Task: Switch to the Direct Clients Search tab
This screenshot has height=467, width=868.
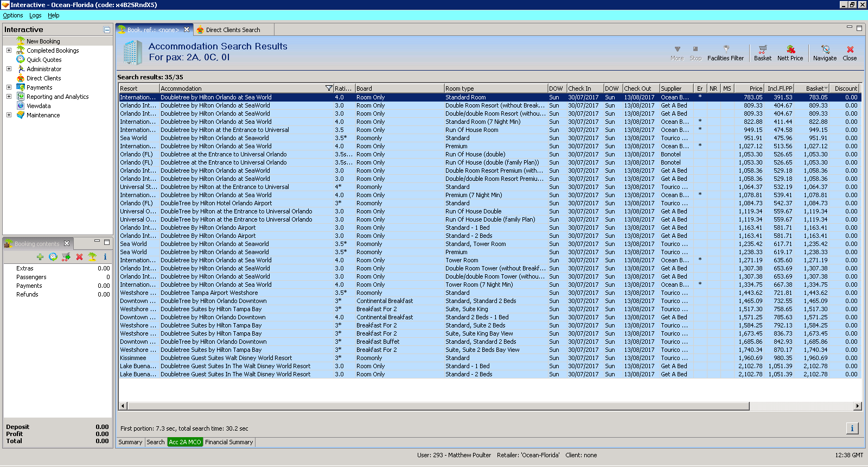Action: [x=233, y=30]
